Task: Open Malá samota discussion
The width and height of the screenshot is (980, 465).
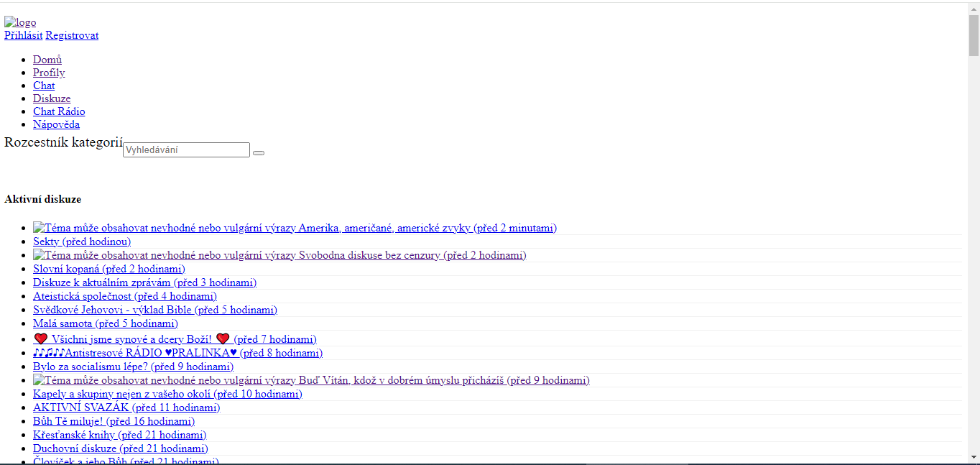Action: pyautogui.click(x=106, y=323)
